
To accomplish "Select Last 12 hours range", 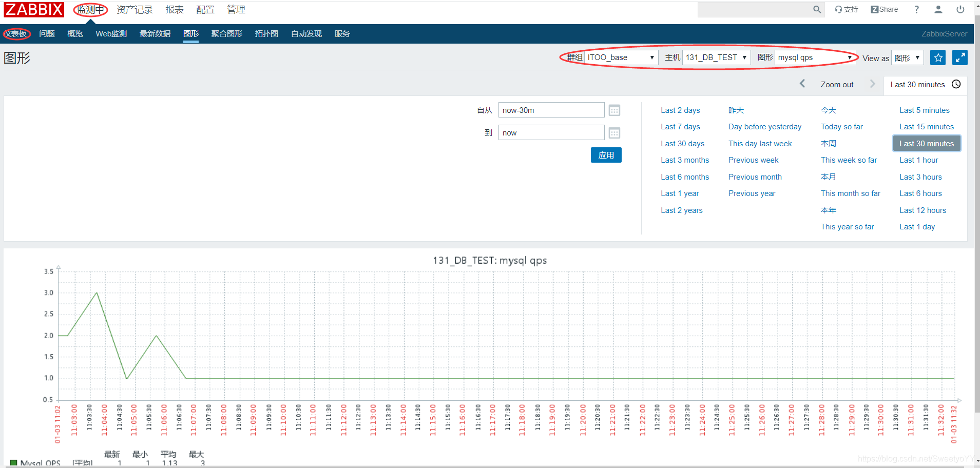I will (923, 210).
